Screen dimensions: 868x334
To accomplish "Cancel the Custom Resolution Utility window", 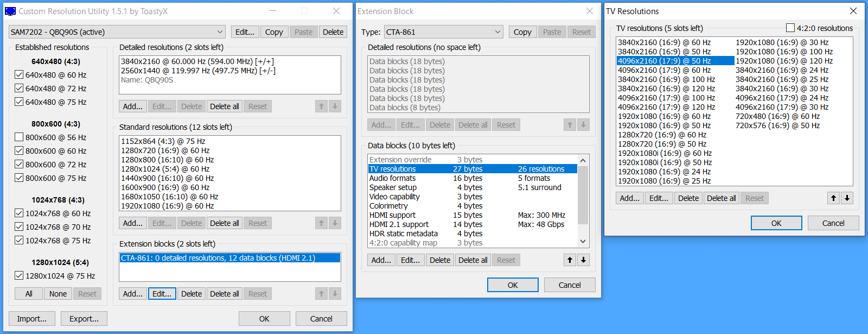I will [321, 319].
